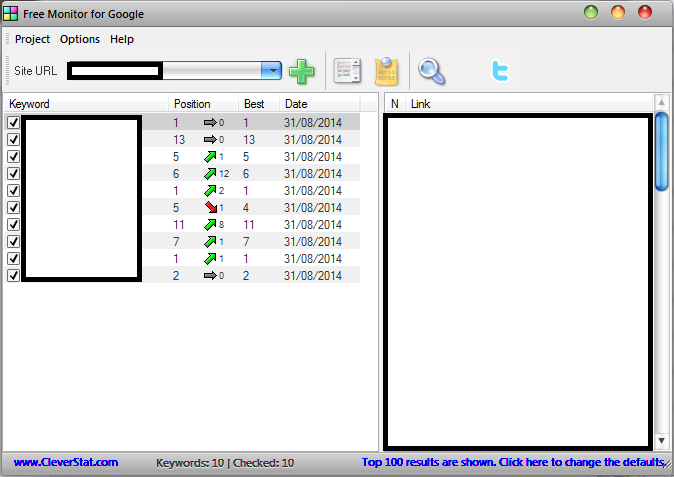Click the scrollbar down arrow

click(662, 441)
